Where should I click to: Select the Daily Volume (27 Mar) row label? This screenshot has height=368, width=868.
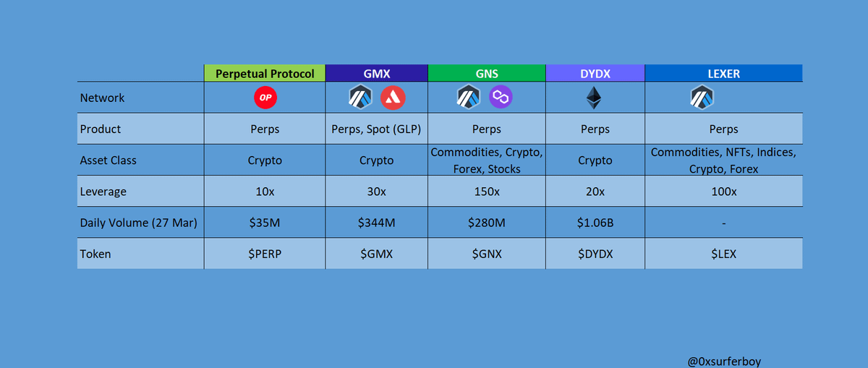[x=139, y=223]
